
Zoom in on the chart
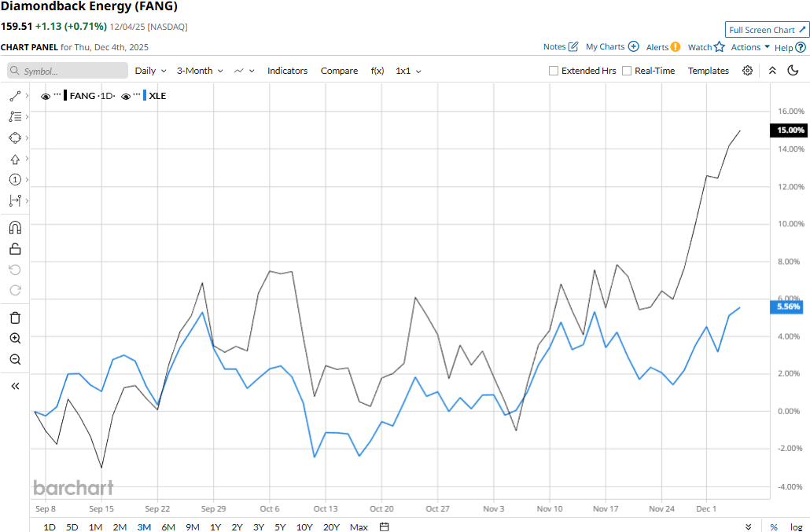[x=15, y=339]
